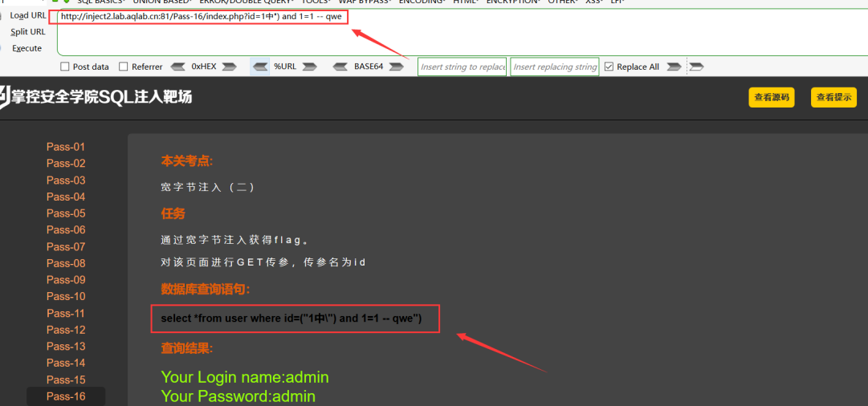Click the 'Insert replacing string' field
The height and width of the screenshot is (406, 868).
pyautogui.click(x=555, y=67)
